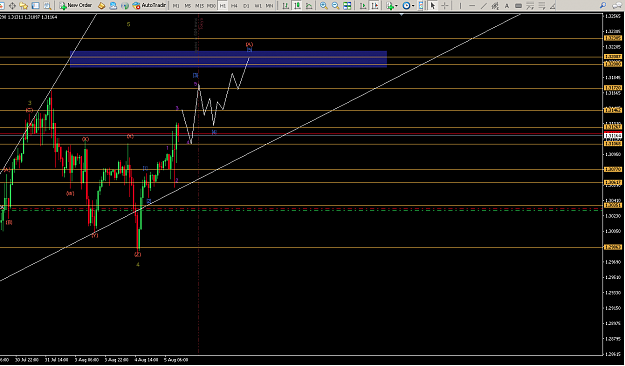
Task: Switch chart to M1 timeframe
Action: [x=176, y=6]
